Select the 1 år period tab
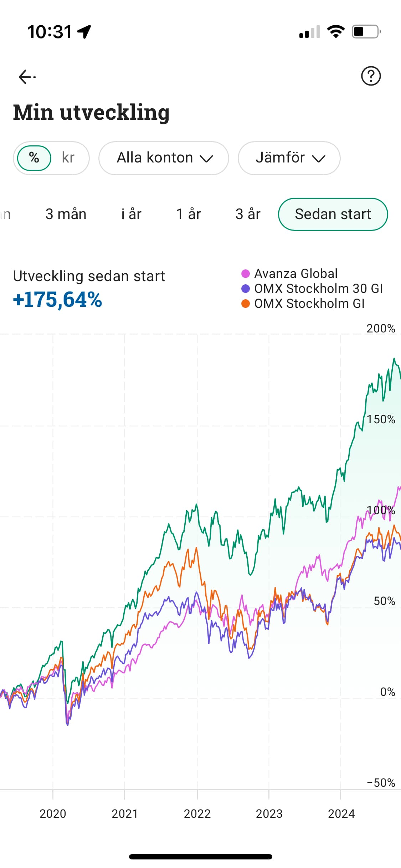The width and height of the screenshot is (401, 868). pyautogui.click(x=189, y=214)
